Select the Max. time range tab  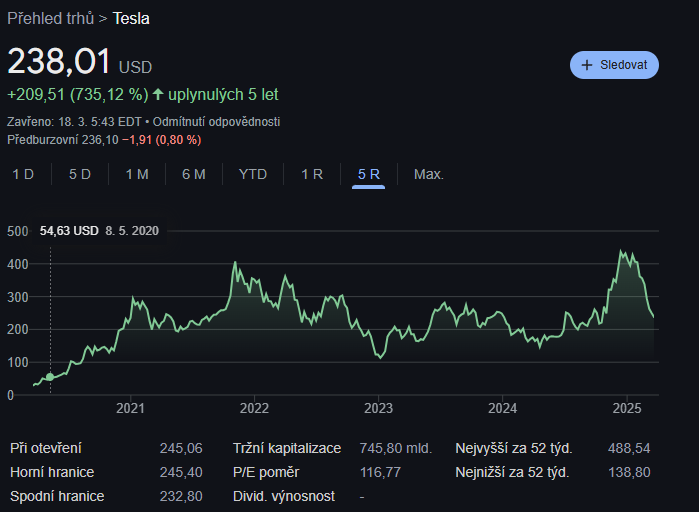point(429,174)
